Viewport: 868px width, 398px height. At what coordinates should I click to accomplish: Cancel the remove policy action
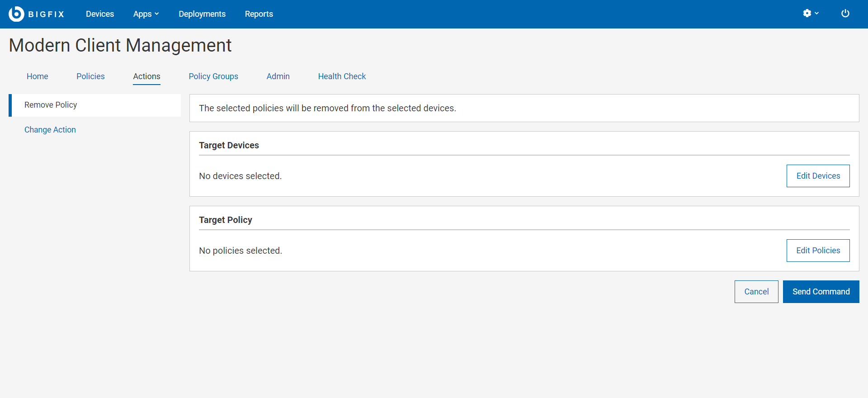[x=756, y=292]
